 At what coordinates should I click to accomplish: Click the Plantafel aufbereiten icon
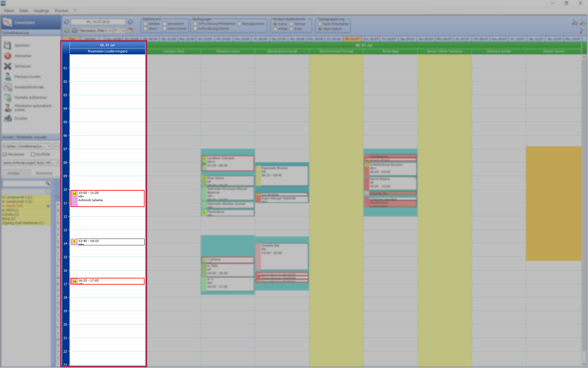pos(8,98)
